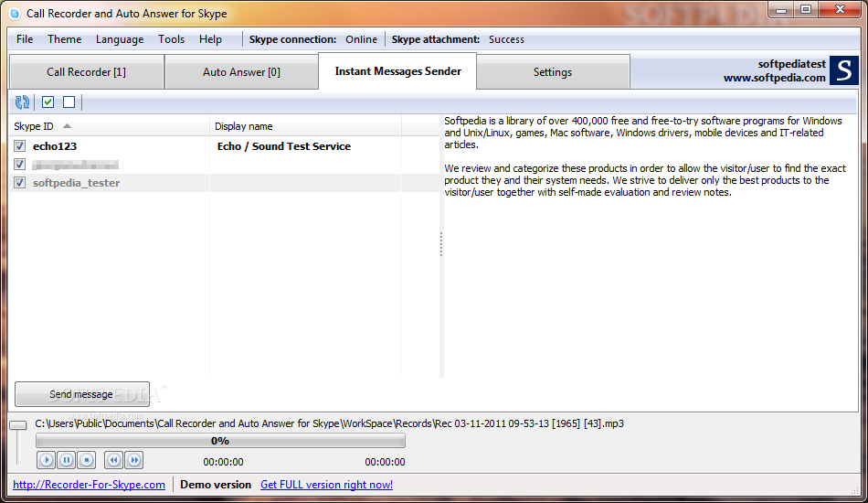Uncheck the blurred contact's checkbox
868x503 pixels.
[x=20, y=164]
